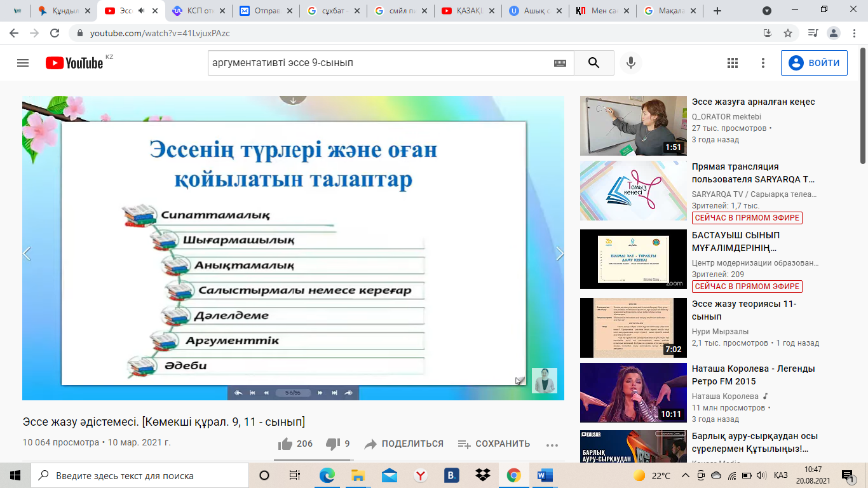Switch to the 'Мақала' Google tab
The width and height of the screenshot is (868, 488).
[670, 11]
